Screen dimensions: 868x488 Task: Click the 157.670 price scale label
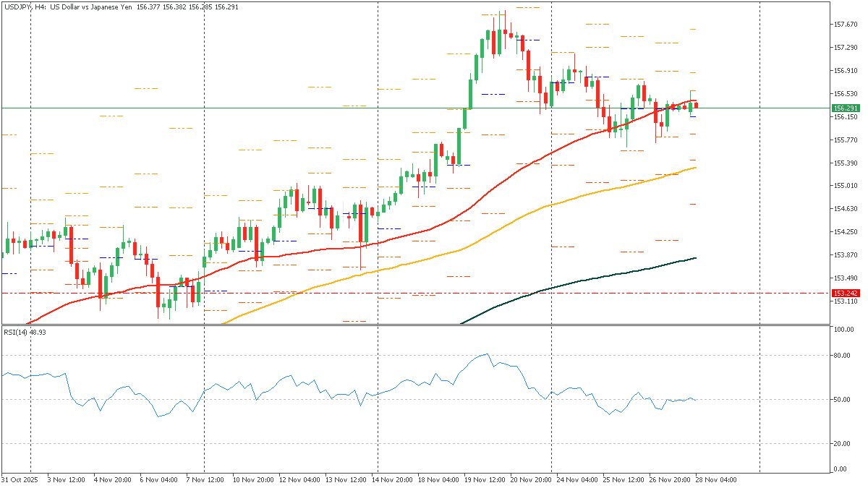845,24
